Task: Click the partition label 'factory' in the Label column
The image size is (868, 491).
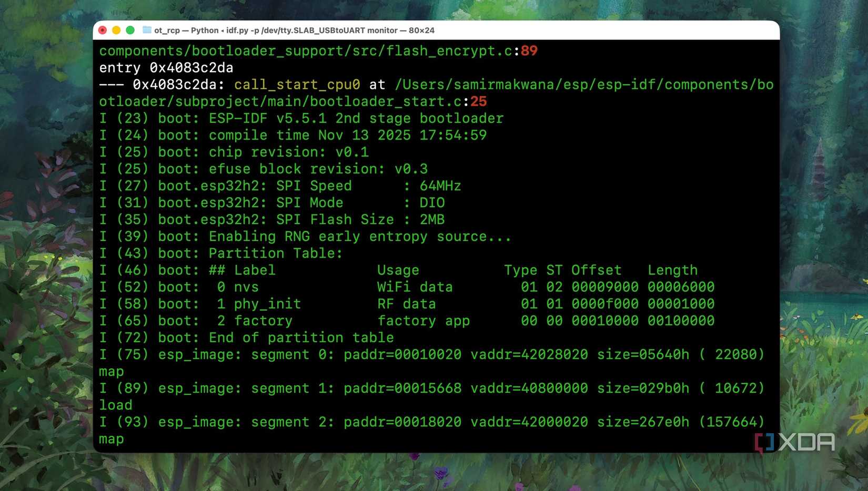Action: click(x=264, y=321)
